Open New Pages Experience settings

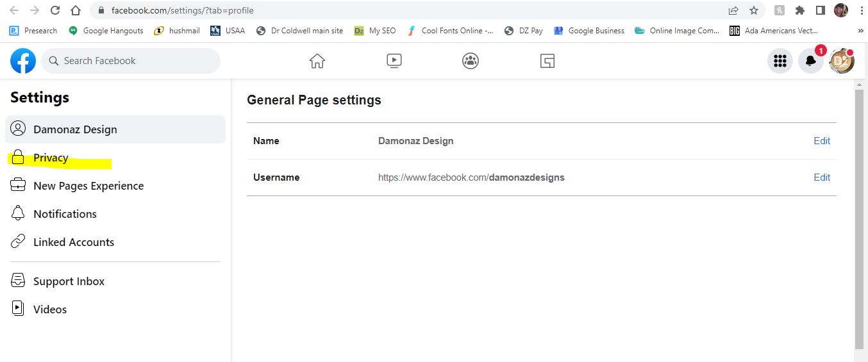click(115, 186)
